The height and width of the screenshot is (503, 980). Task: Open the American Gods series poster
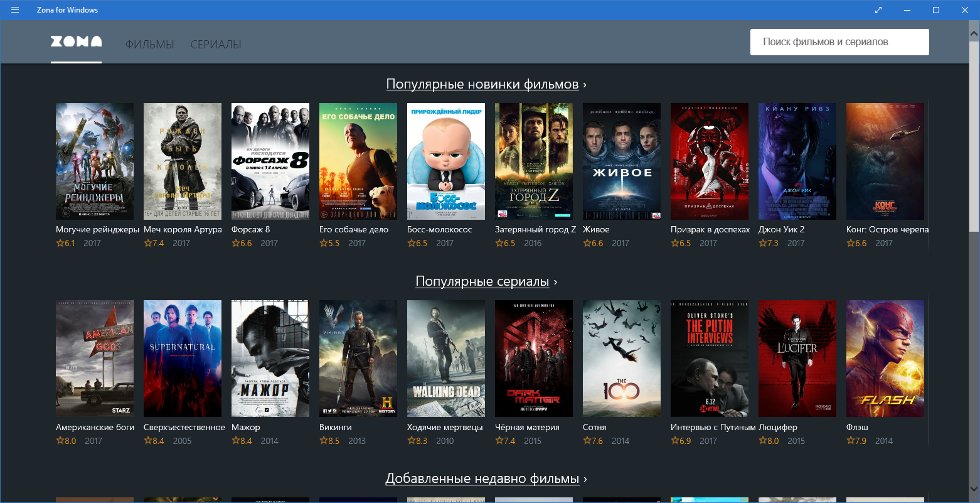[95, 359]
